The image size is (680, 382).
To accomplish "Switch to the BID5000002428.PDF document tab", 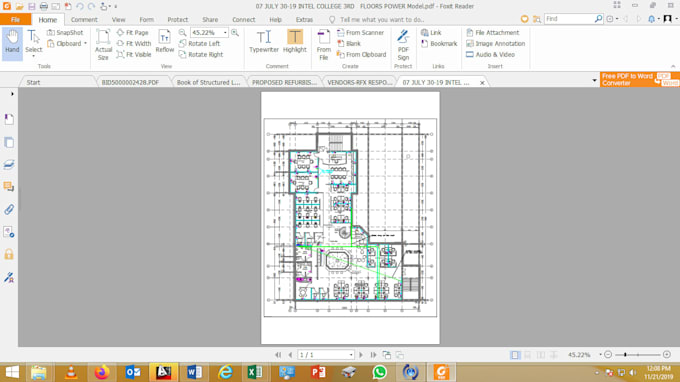I will click(x=131, y=82).
